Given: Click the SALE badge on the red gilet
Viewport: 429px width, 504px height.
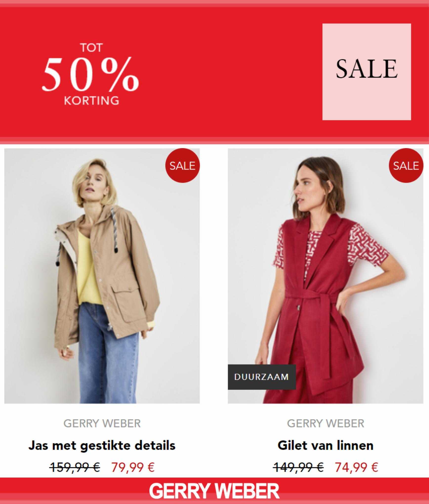Looking at the screenshot, I should (x=406, y=166).
